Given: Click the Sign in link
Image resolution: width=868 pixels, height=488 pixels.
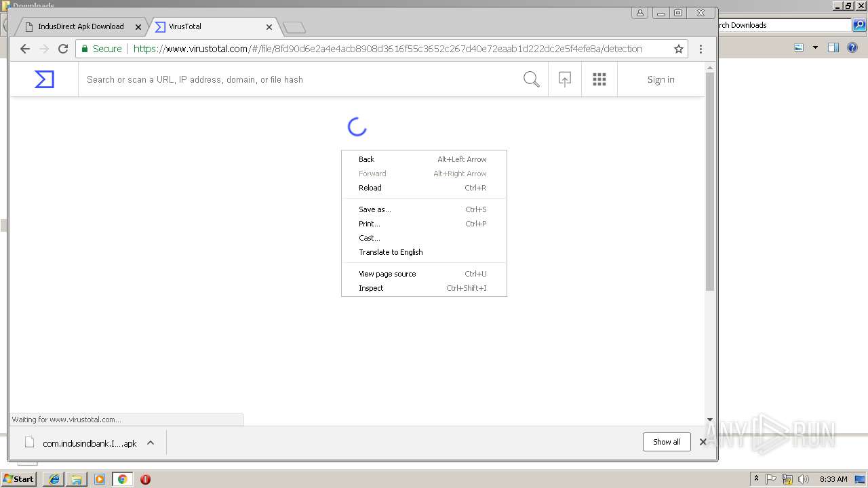Looking at the screenshot, I should point(660,79).
